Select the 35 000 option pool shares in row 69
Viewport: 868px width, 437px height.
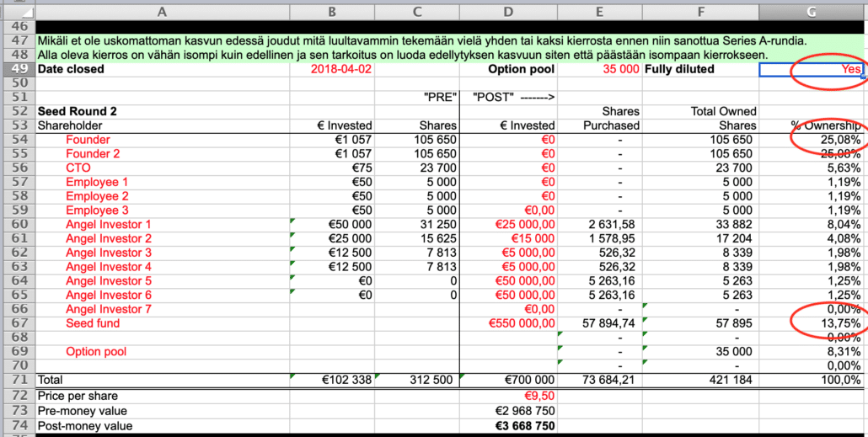[701, 352]
